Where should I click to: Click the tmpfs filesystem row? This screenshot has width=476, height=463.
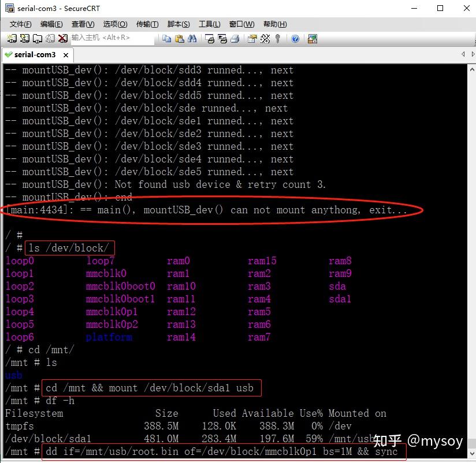click(x=178, y=426)
